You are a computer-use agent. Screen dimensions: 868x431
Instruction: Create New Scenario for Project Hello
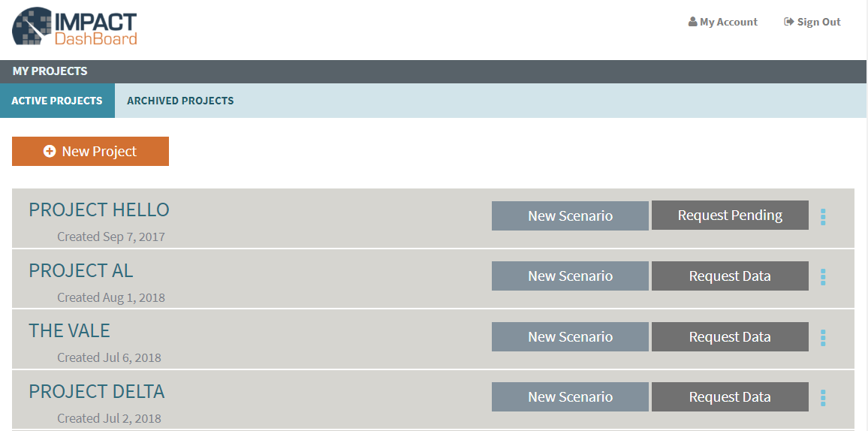(570, 215)
